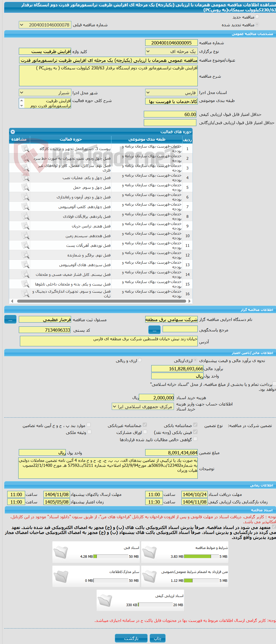Step up in شرح کلی حوزه فعالیت box
Image resolution: width=276 pixels, height=644 pixels.
[x=22, y=101]
